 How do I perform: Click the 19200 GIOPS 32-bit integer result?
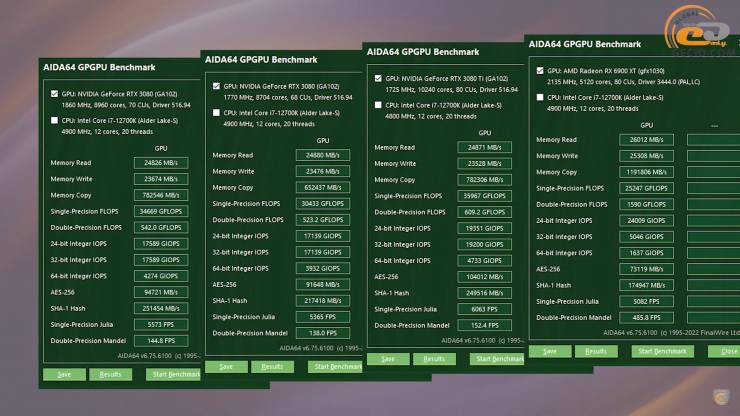[x=485, y=245]
